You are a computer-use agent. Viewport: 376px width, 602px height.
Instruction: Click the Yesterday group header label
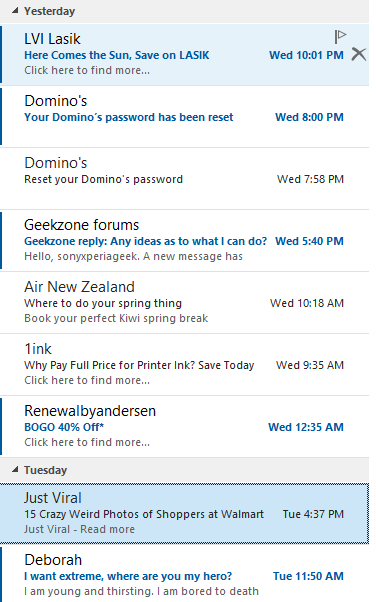(49, 11)
